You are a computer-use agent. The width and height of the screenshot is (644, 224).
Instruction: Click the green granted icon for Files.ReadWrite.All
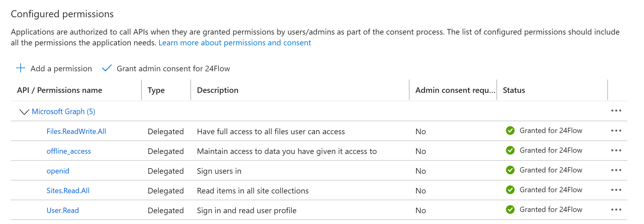(x=510, y=131)
